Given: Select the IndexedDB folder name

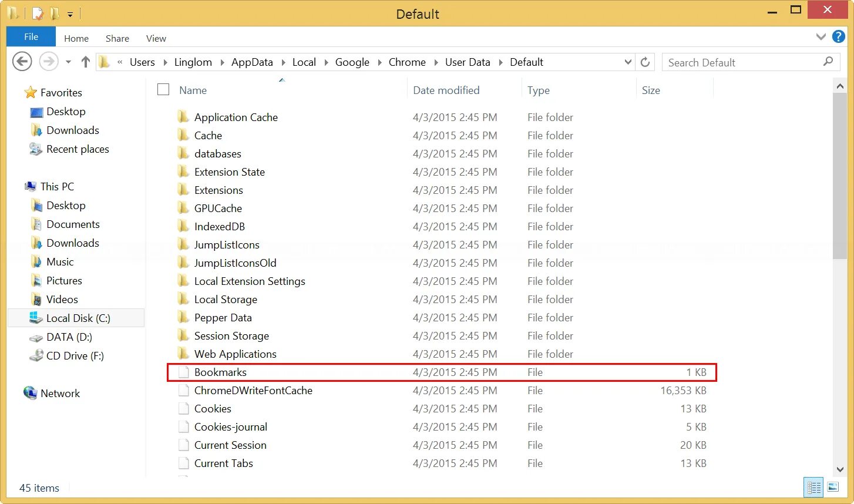Looking at the screenshot, I should coord(220,226).
